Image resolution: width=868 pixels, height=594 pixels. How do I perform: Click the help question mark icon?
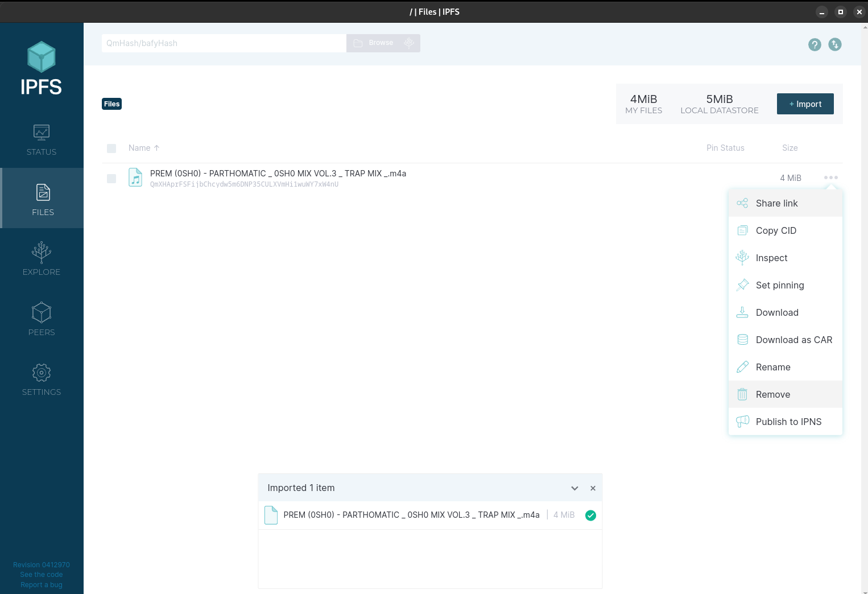click(x=815, y=44)
